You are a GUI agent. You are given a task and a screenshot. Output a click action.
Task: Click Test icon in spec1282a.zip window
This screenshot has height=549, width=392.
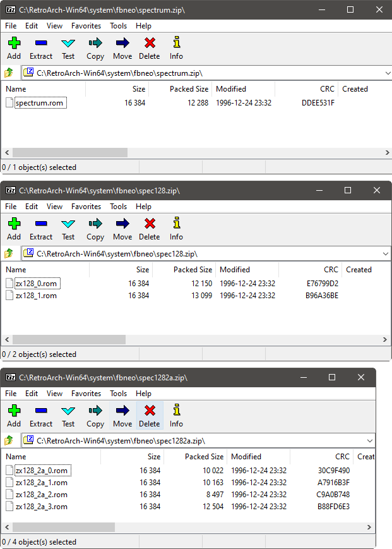point(68,411)
